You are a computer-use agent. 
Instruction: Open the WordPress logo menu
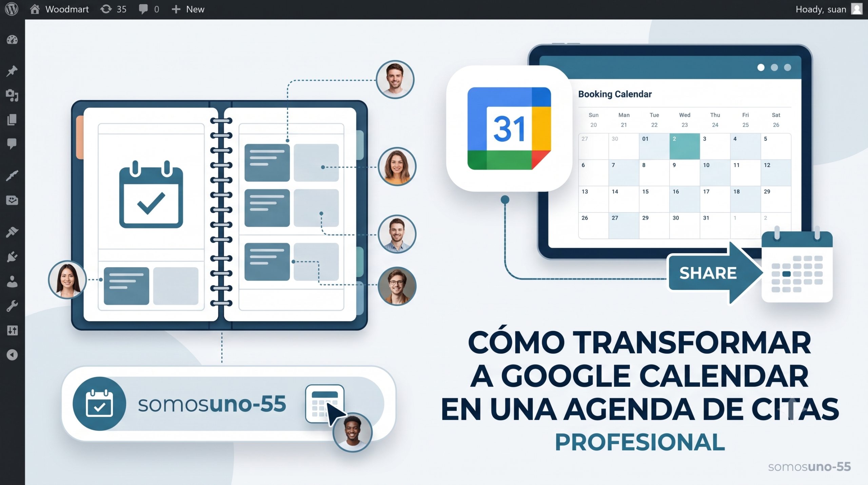12,9
